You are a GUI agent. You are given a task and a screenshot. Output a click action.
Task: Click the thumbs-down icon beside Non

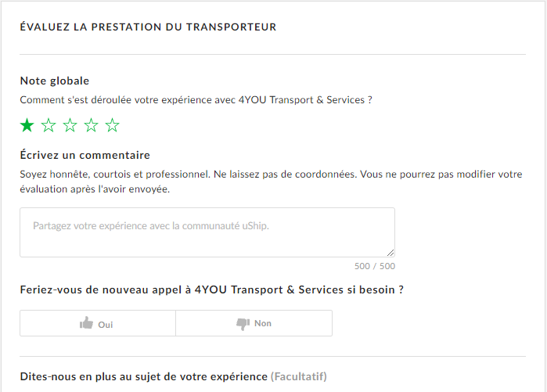pos(243,323)
